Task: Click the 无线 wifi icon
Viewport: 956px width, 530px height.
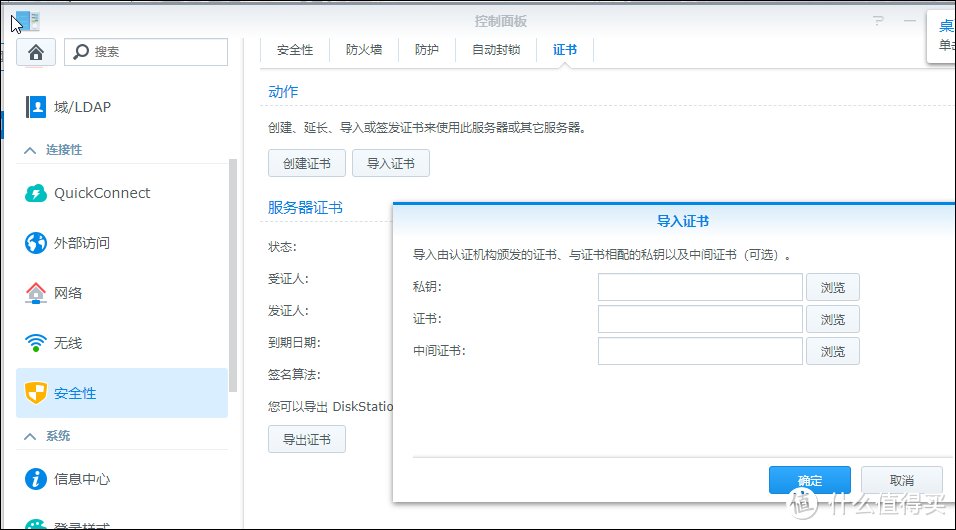Action: (35, 343)
